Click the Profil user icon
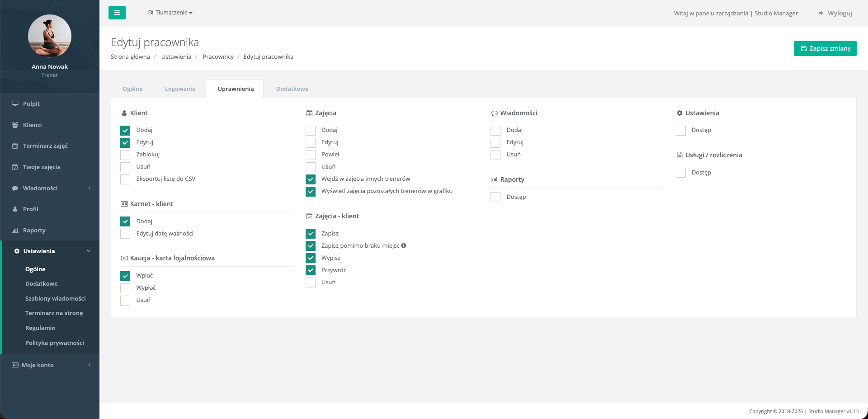Image resolution: width=868 pixels, height=419 pixels. [15, 209]
